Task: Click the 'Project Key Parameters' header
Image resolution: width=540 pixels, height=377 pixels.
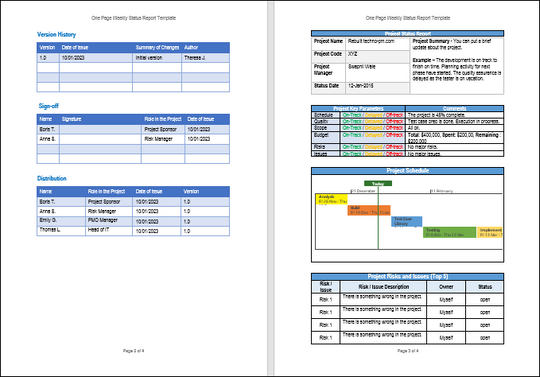Action: click(x=358, y=108)
